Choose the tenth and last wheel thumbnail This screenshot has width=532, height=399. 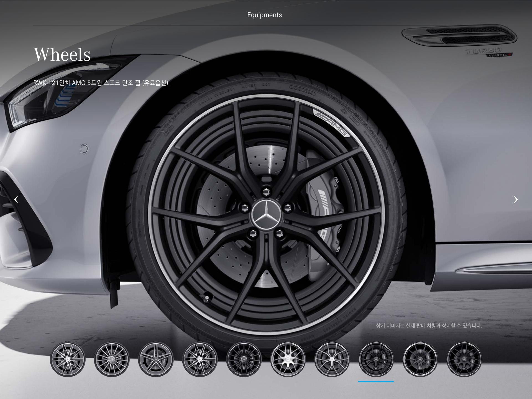click(464, 359)
